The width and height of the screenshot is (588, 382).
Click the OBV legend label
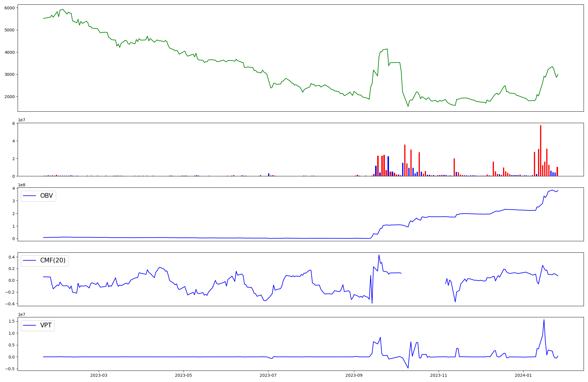[x=46, y=196]
